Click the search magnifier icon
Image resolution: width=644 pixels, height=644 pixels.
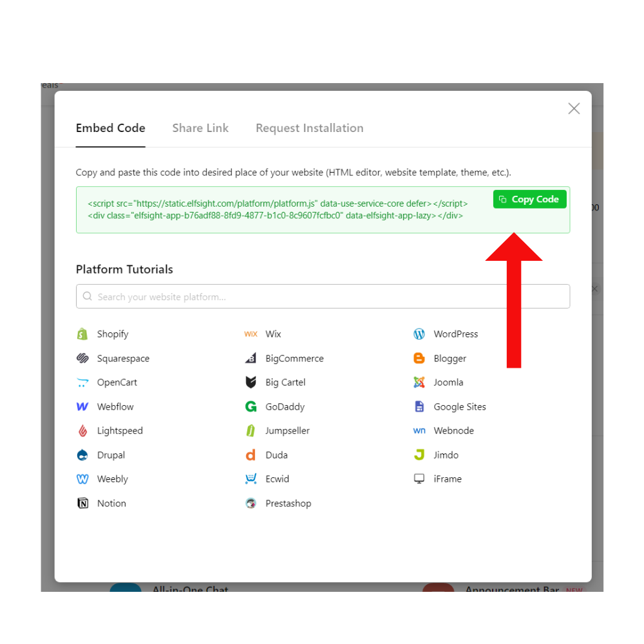87,296
